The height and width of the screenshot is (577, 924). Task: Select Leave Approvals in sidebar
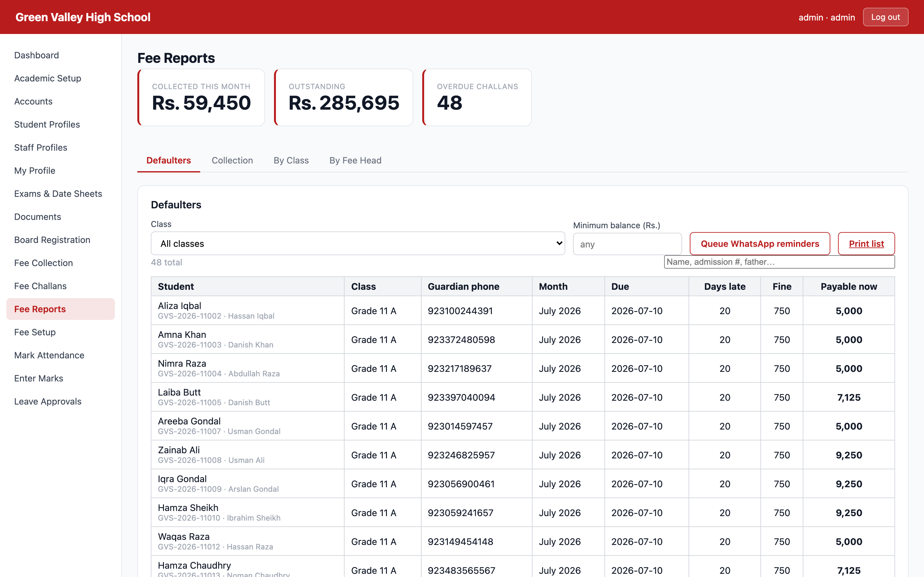(x=48, y=401)
